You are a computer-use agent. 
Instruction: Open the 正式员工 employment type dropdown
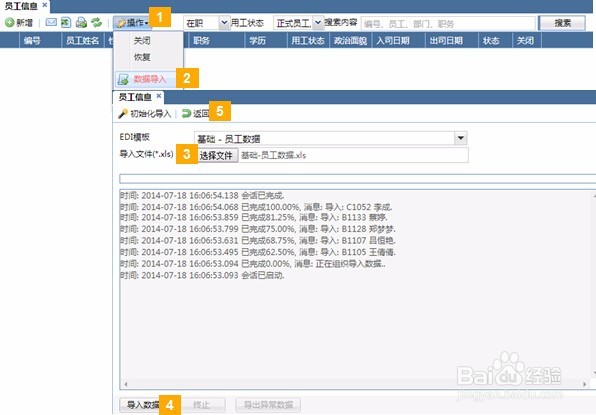[318, 23]
